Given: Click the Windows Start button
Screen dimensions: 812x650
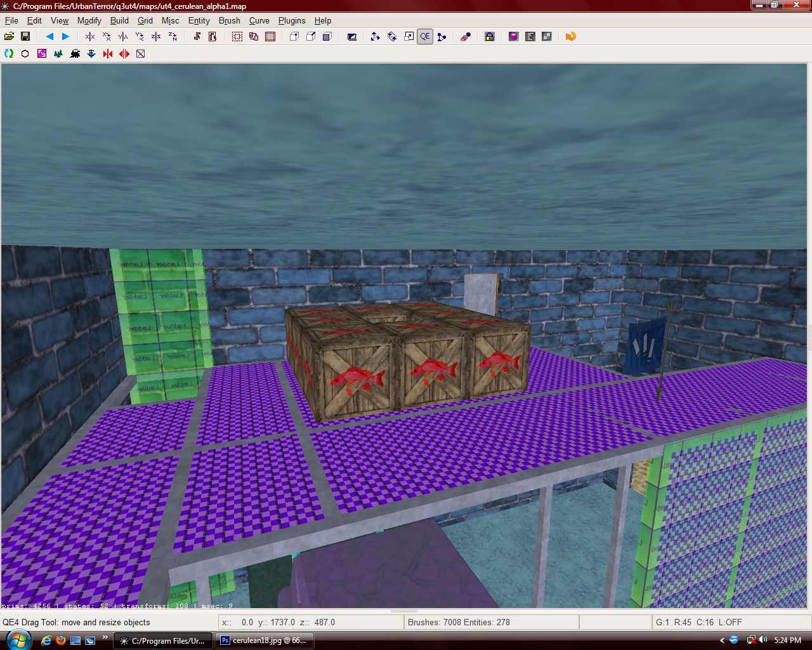Looking at the screenshot, I should pos(17,639).
